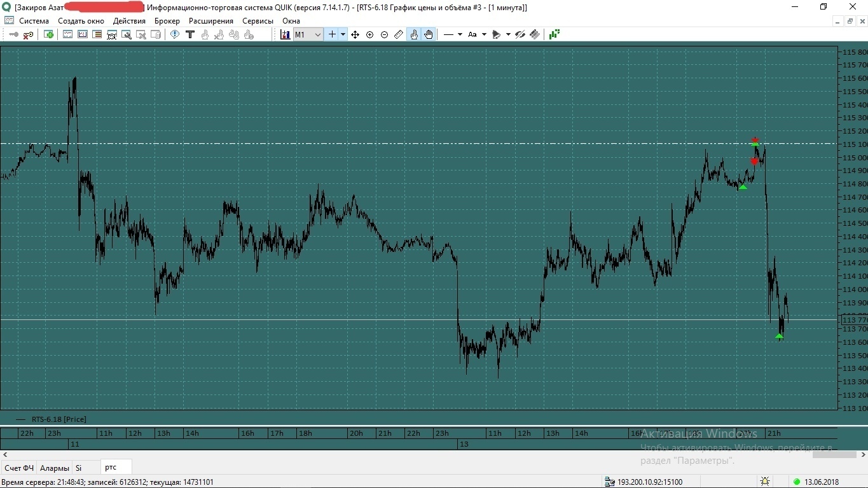Toggle the crossed-eye hide objects icon
This screenshot has width=868, height=488.
520,34
